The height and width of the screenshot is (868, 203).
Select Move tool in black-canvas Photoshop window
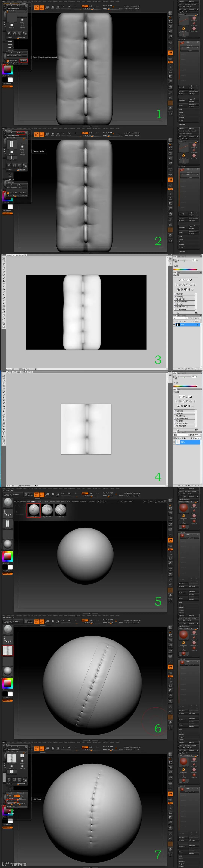pyautogui.click(x=4, y=259)
